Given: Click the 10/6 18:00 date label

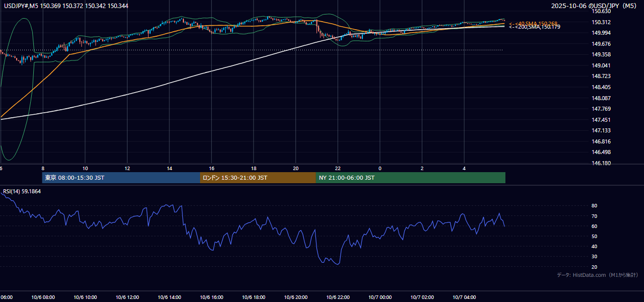Looking at the screenshot, I should [x=253, y=297].
